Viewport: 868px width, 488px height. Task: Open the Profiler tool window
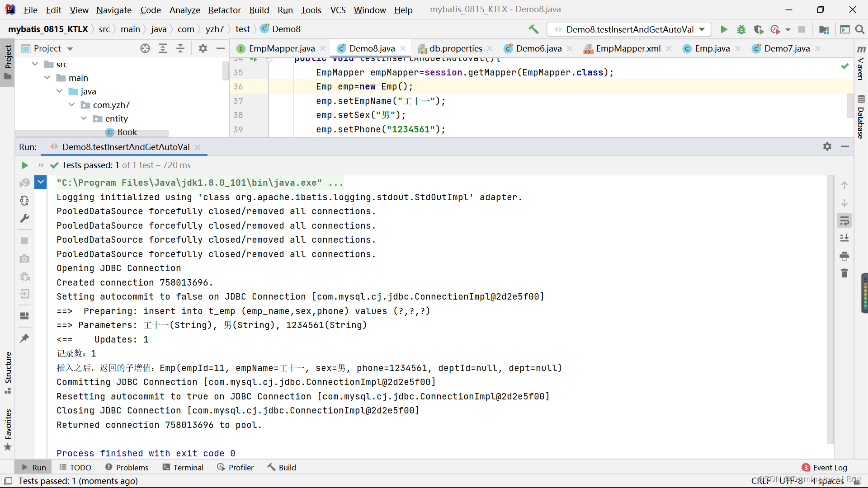tap(236, 467)
